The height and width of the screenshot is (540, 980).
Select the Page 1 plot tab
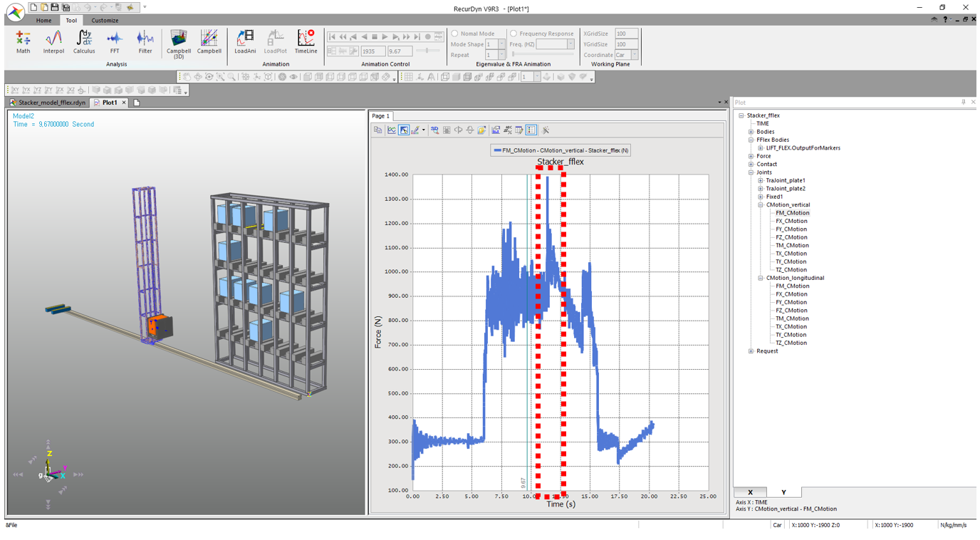[380, 116]
